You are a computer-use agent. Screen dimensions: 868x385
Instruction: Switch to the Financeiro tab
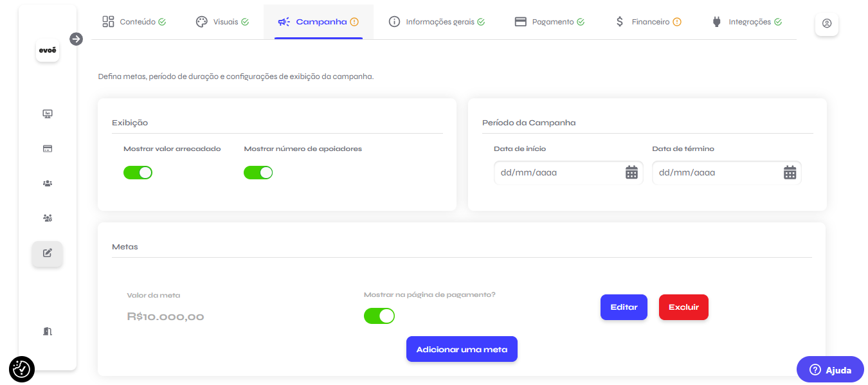tap(647, 21)
